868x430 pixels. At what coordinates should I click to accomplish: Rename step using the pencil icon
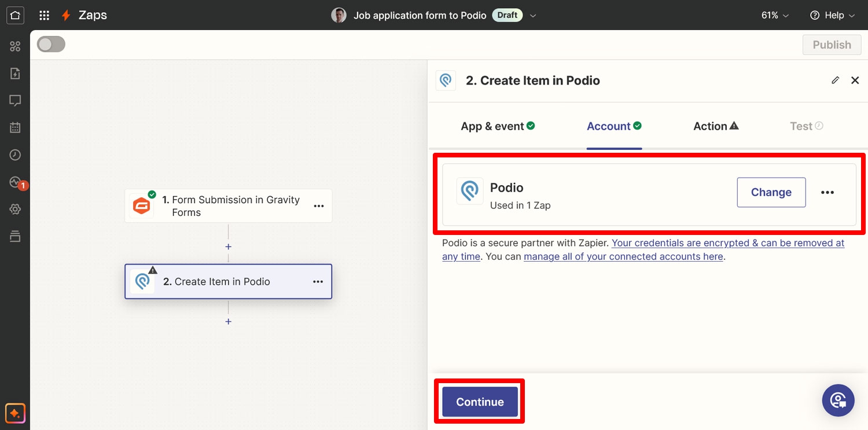[835, 80]
